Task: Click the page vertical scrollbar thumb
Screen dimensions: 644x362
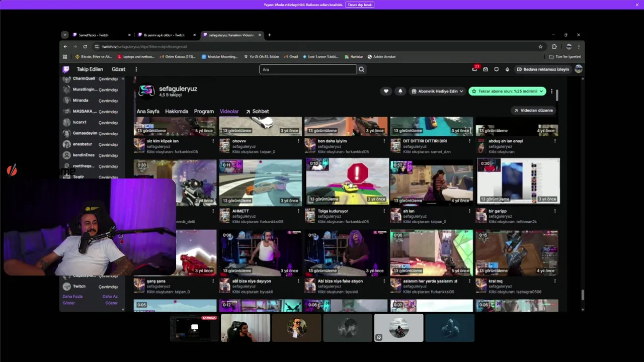Action: [x=583, y=295]
